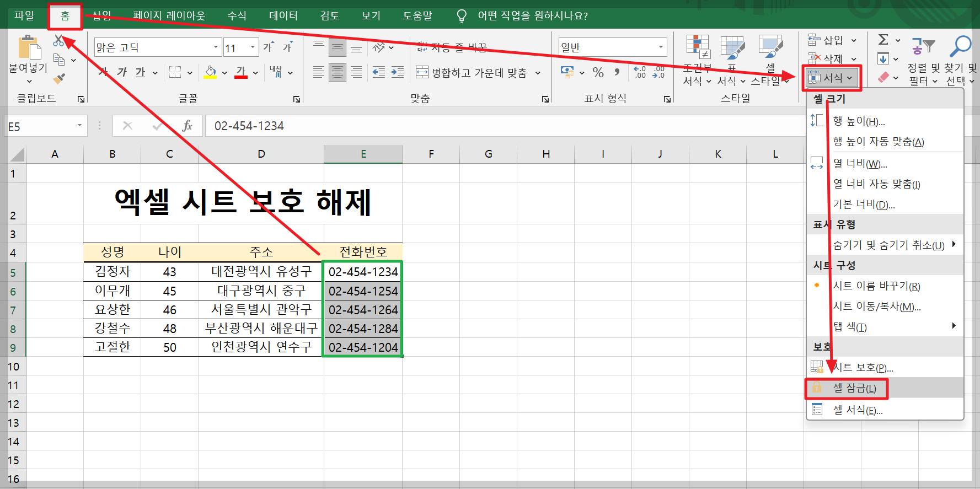Open Sort and Filter
The height and width of the screenshot is (489, 980).
[924, 60]
